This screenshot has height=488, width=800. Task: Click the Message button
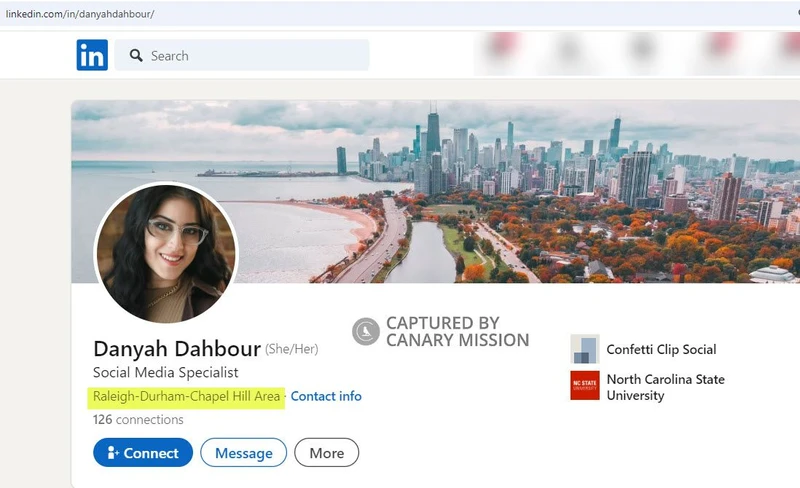(x=243, y=452)
